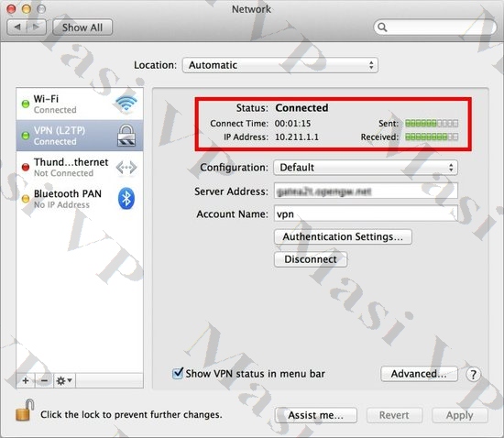Image resolution: width=504 pixels, height=438 pixels.
Task: Click the Advanced button
Action: 419,374
